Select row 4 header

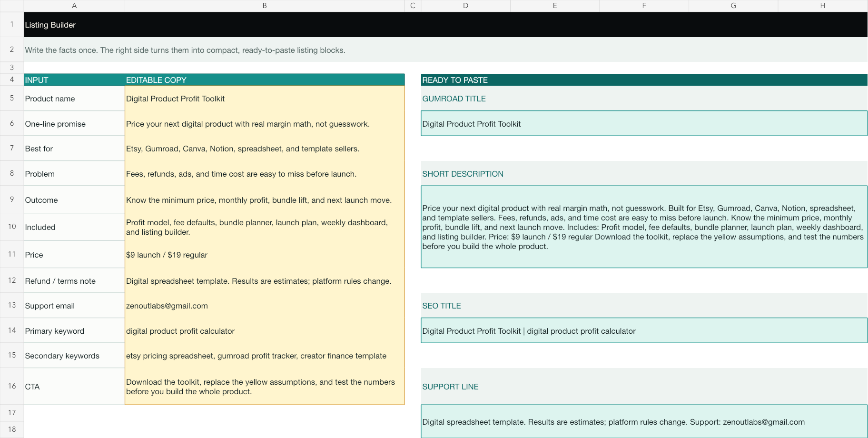12,80
